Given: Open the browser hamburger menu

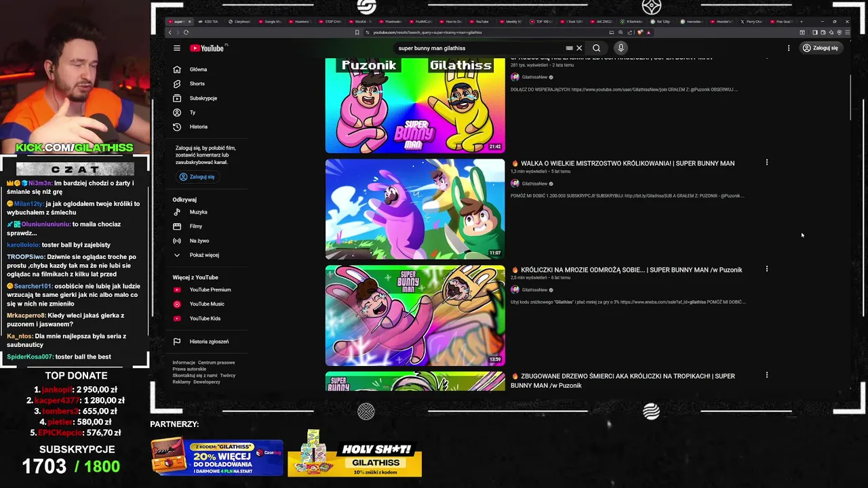Looking at the screenshot, I should pos(848,32).
